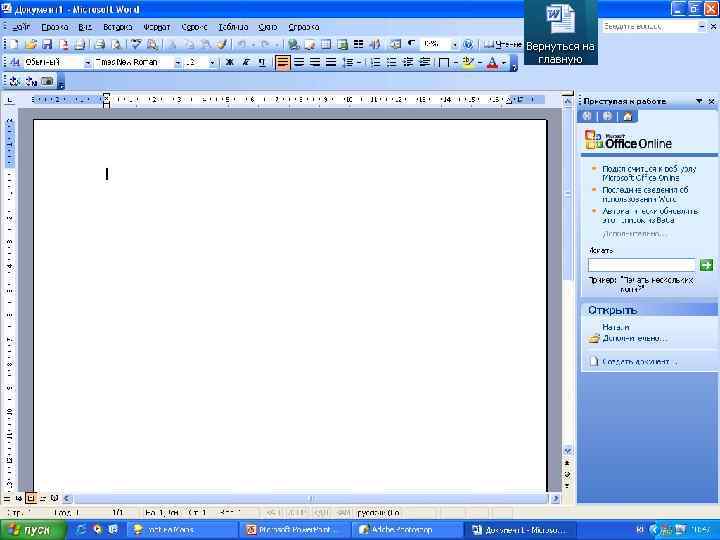The width and height of the screenshot is (720, 540).
Task: Click the Columns toolbar icon
Action: pyautogui.click(x=359, y=45)
